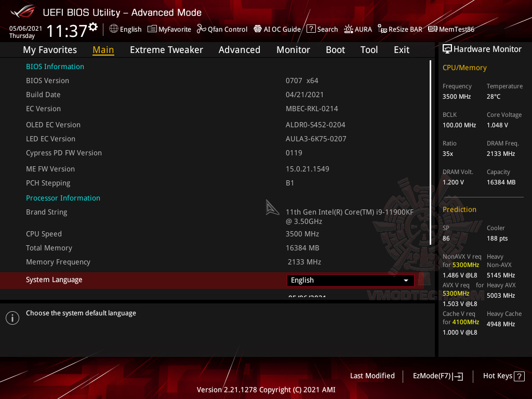
Task: Open AURA lighting icon
Action: click(349, 29)
